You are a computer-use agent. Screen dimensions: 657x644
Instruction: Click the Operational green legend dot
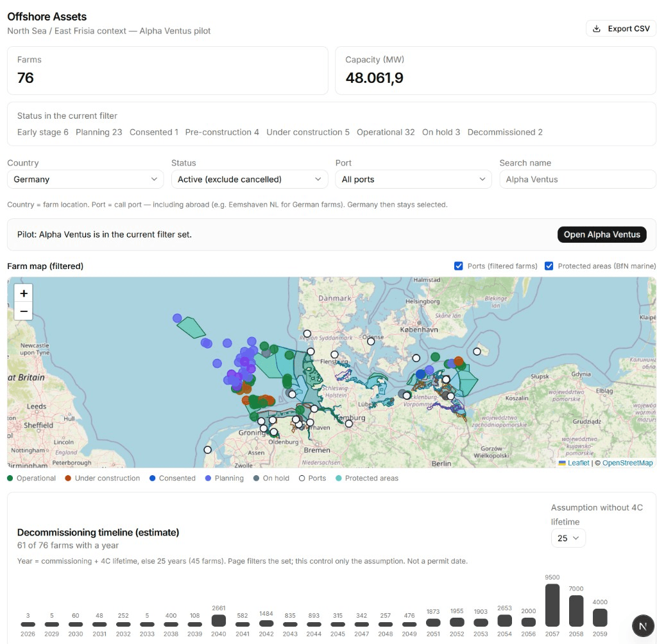coord(10,478)
